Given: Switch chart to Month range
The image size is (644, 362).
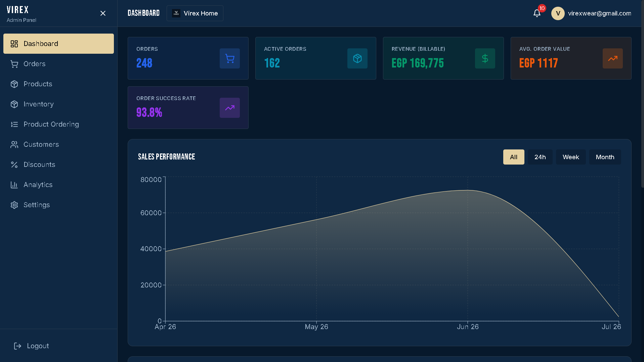Looking at the screenshot, I should coord(605,157).
